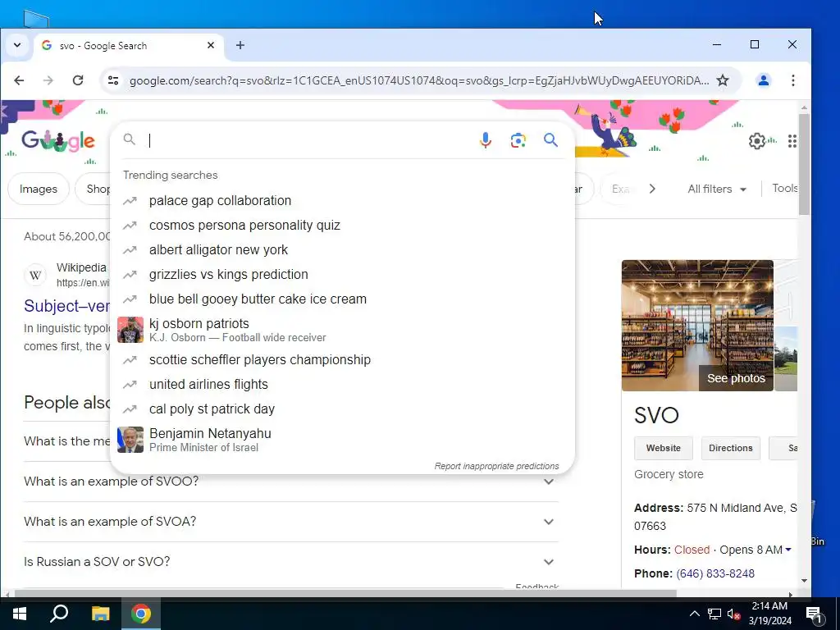Image resolution: width=840 pixels, height=630 pixels.
Task: Select the united airlines flights suggestion
Action: pyautogui.click(x=342, y=385)
